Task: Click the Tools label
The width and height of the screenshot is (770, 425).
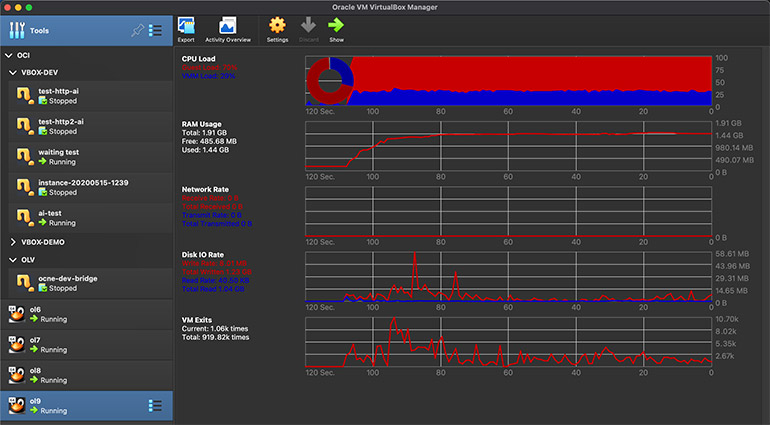Action: (39, 30)
